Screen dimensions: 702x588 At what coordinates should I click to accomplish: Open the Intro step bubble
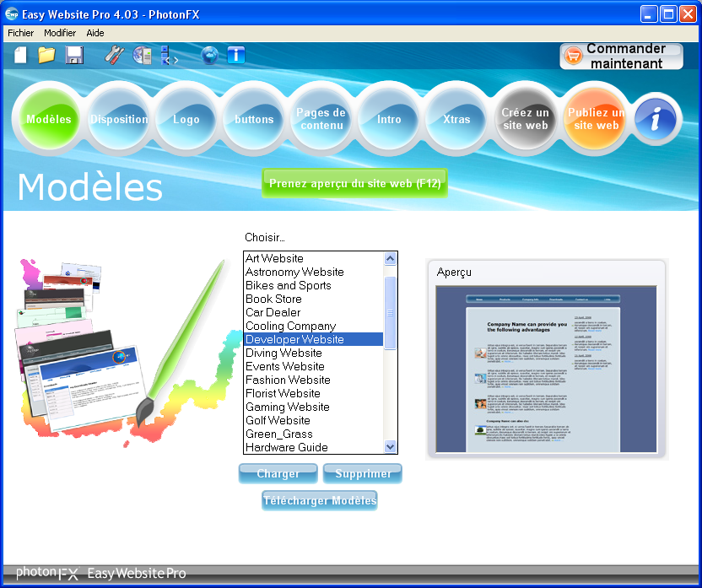[x=389, y=119]
